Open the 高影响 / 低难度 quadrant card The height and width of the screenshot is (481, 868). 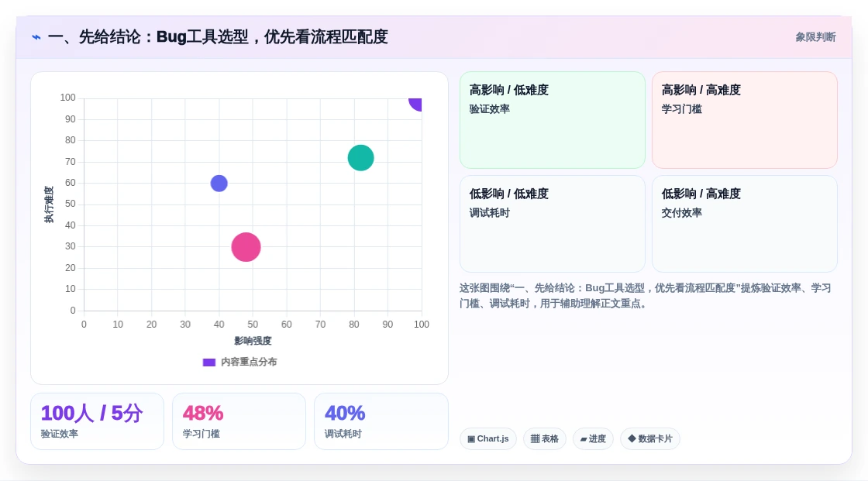point(553,120)
